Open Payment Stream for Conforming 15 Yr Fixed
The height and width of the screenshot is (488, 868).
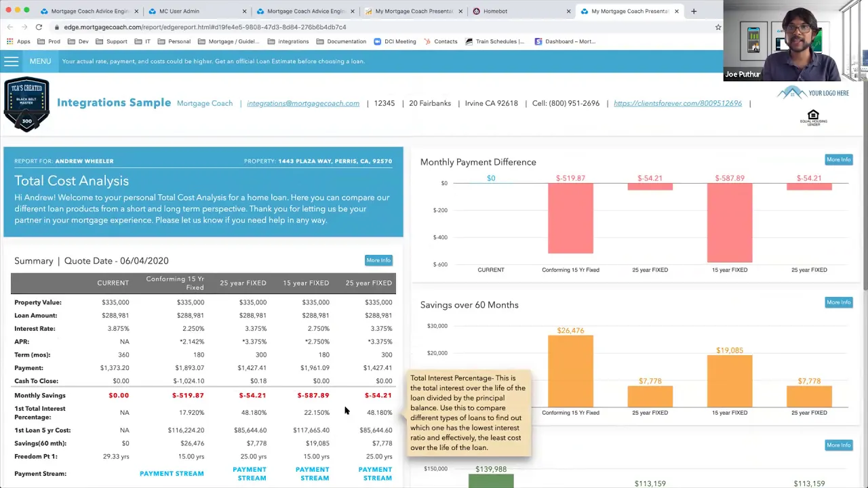[172, 474]
